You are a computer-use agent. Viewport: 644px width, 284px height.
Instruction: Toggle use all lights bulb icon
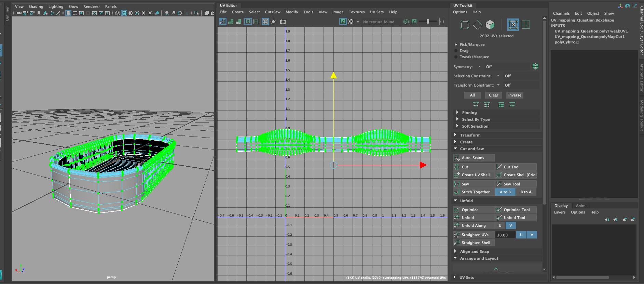150,13
